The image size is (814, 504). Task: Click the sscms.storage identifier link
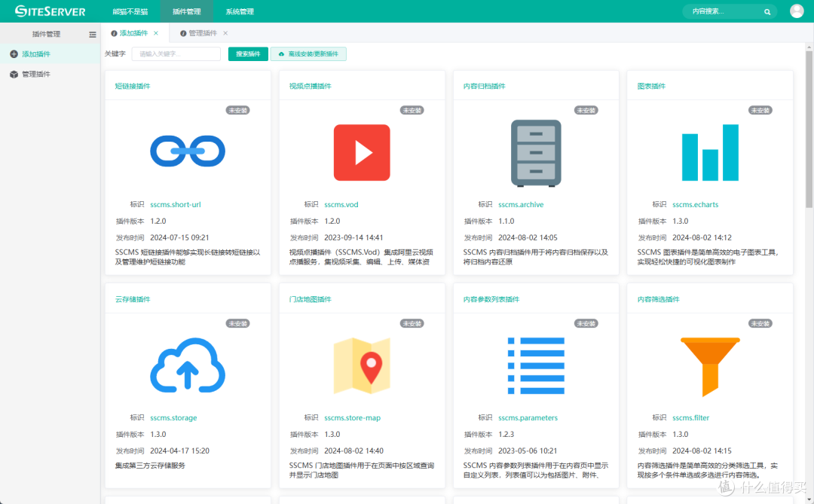point(173,418)
